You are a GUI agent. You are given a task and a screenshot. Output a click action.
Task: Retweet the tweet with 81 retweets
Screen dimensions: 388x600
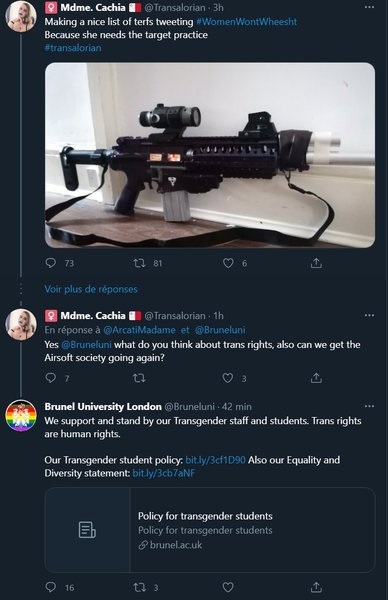[x=139, y=263]
